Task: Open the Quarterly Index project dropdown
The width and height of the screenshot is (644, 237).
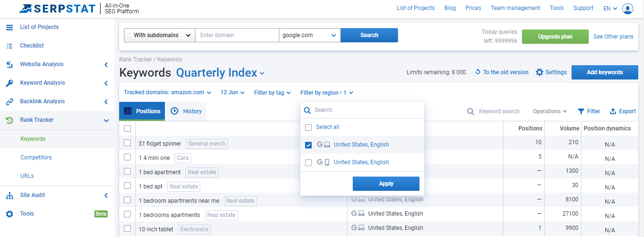Action: pos(220,73)
